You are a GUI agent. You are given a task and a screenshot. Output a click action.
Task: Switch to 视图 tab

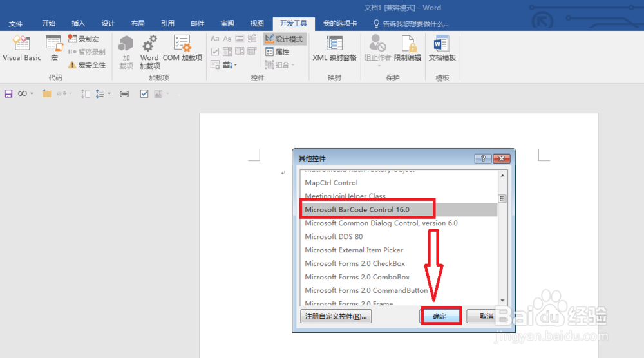pyautogui.click(x=257, y=23)
